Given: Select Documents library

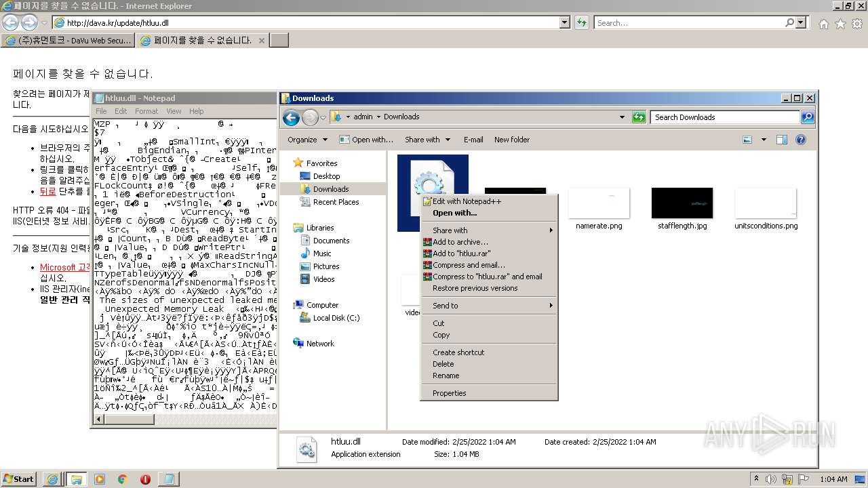Looking at the screenshot, I should (x=331, y=241).
